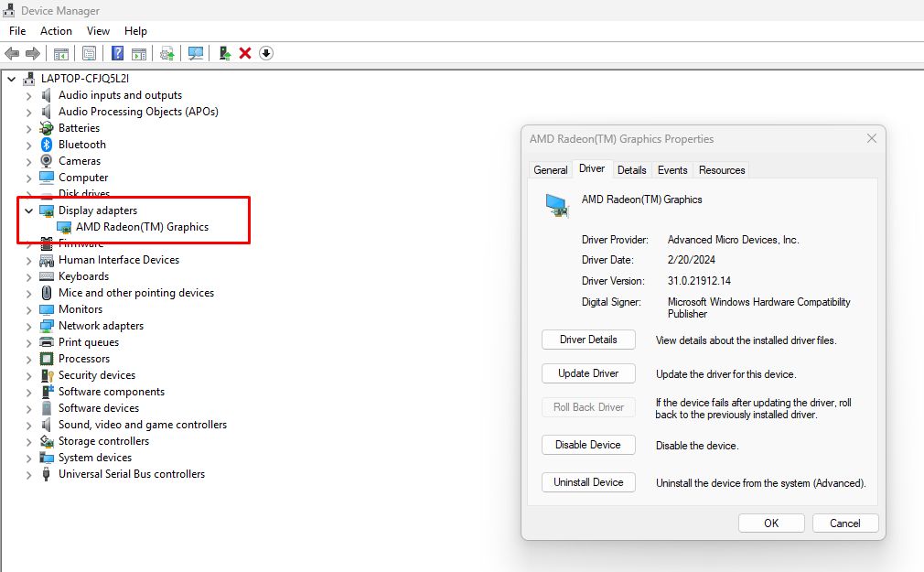Viewport: 924px width, 572px height.
Task: Click the Bluetooth icon in device tree
Action: click(47, 145)
